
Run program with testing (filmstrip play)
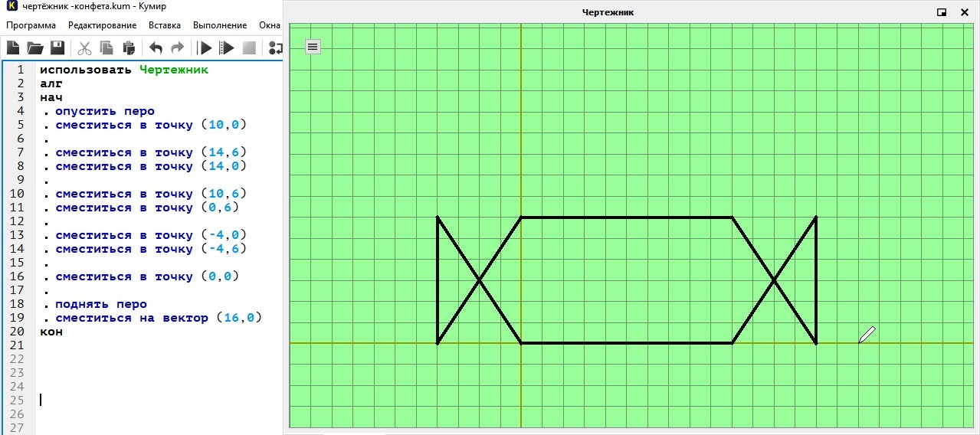227,48
